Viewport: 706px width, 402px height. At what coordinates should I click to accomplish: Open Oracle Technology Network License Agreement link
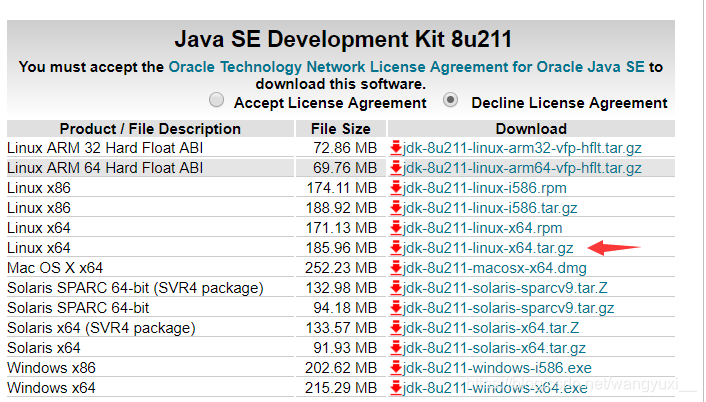click(406, 67)
